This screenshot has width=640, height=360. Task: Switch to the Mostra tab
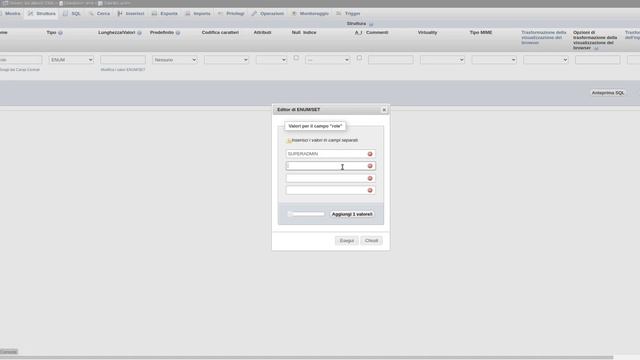pos(11,13)
